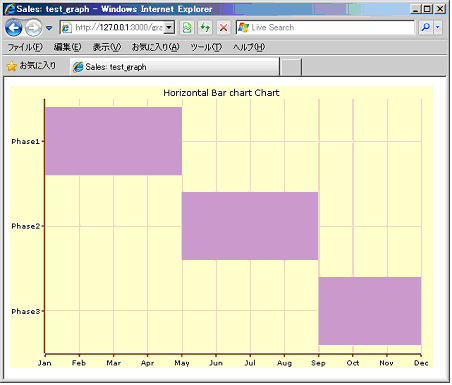Click the browser Back arrow button

[x=14, y=28]
